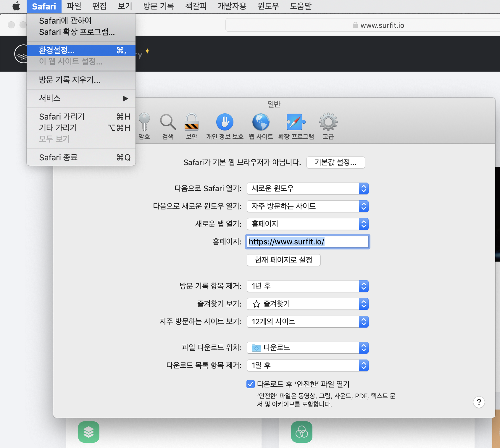This screenshot has height=448, width=500.
Task: Choose 'Safari 확장 프로그램...' menu item
Action: 81,32
